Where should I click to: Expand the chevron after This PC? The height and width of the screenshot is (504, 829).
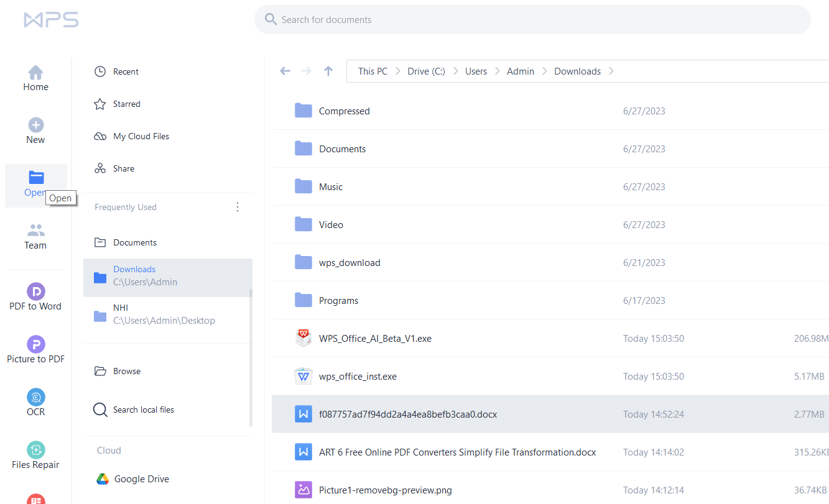(397, 71)
